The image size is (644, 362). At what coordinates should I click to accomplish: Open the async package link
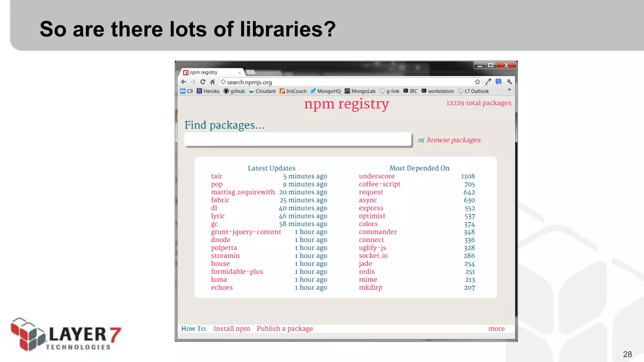[368, 200]
